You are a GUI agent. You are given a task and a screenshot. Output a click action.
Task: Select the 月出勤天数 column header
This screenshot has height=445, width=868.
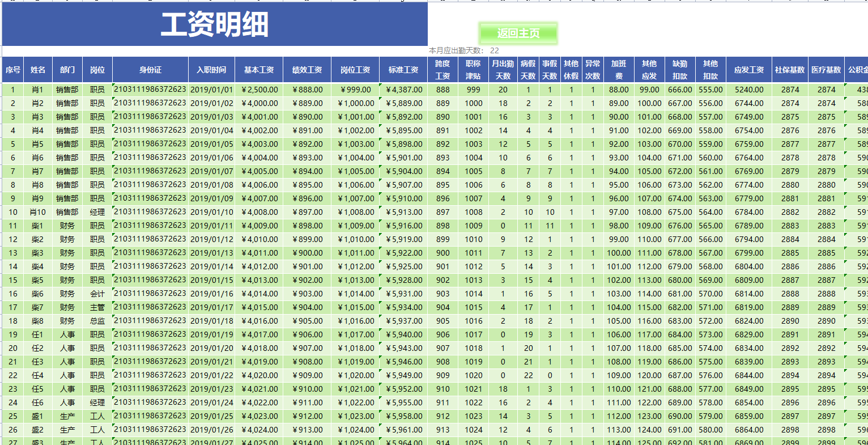pos(503,70)
